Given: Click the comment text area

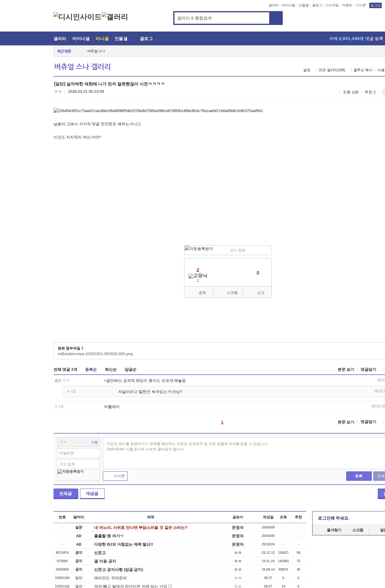Looking at the screenshot, I should pyautogui.click(x=244, y=453).
